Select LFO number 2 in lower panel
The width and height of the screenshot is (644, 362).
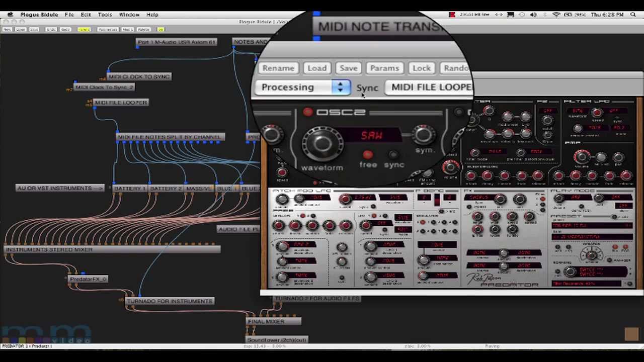385,216
